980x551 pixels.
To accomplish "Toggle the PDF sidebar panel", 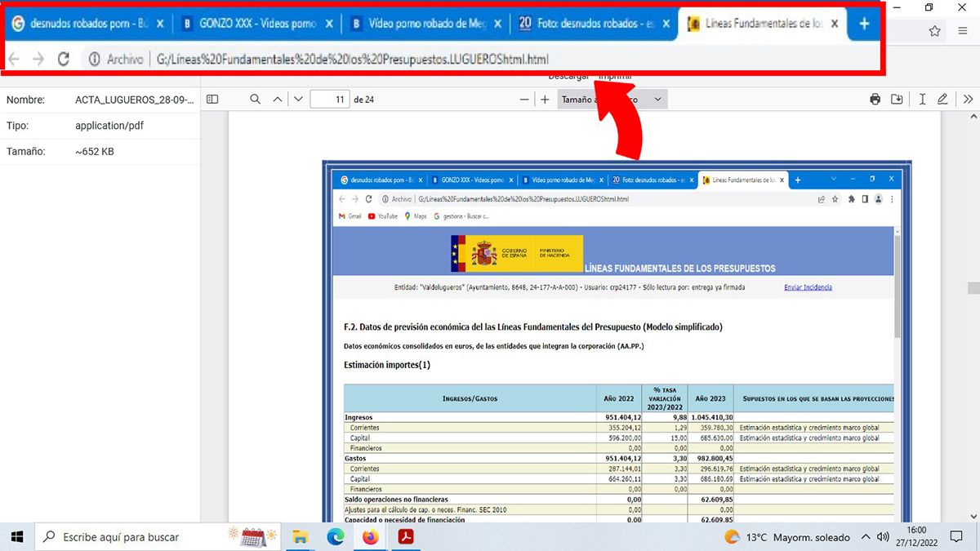I will (x=212, y=100).
